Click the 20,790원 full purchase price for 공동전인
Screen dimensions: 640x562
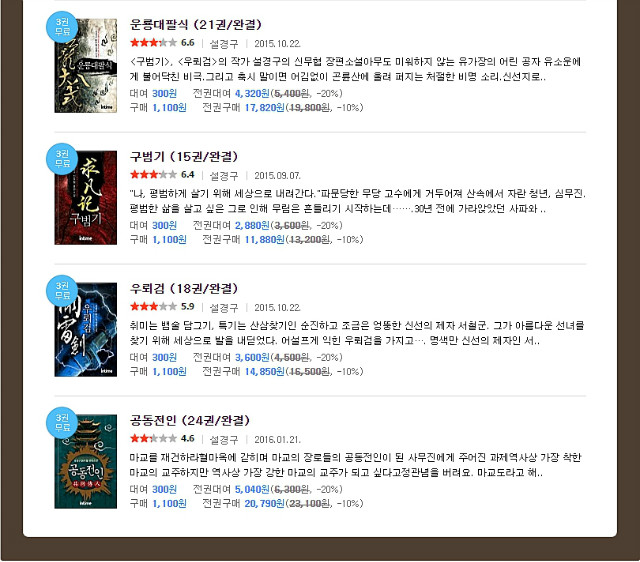point(264,504)
